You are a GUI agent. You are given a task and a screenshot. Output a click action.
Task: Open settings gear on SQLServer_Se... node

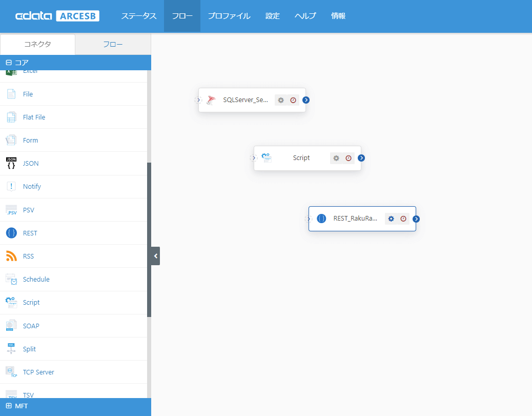click(x=280, y=100)
